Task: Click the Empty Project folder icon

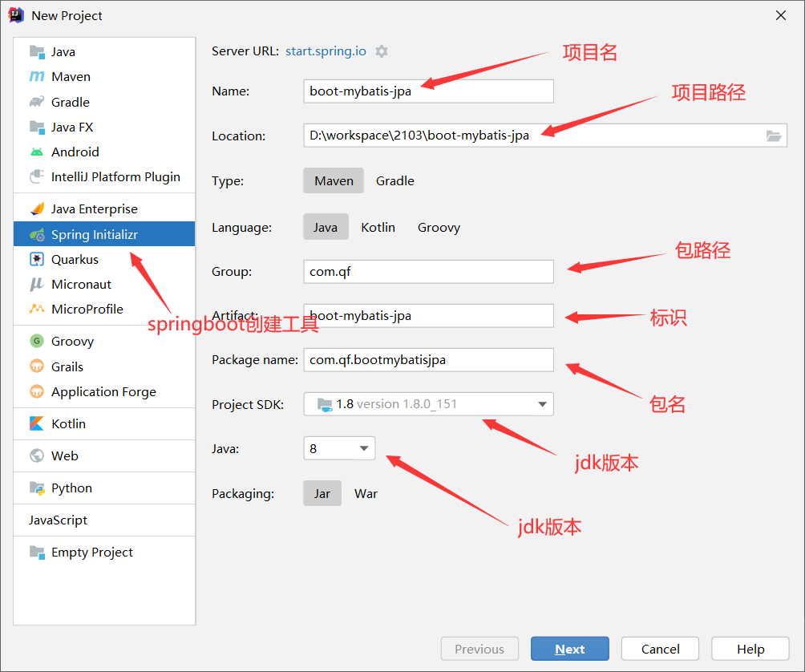Action: pyautogui.click(x=37, y=552)
